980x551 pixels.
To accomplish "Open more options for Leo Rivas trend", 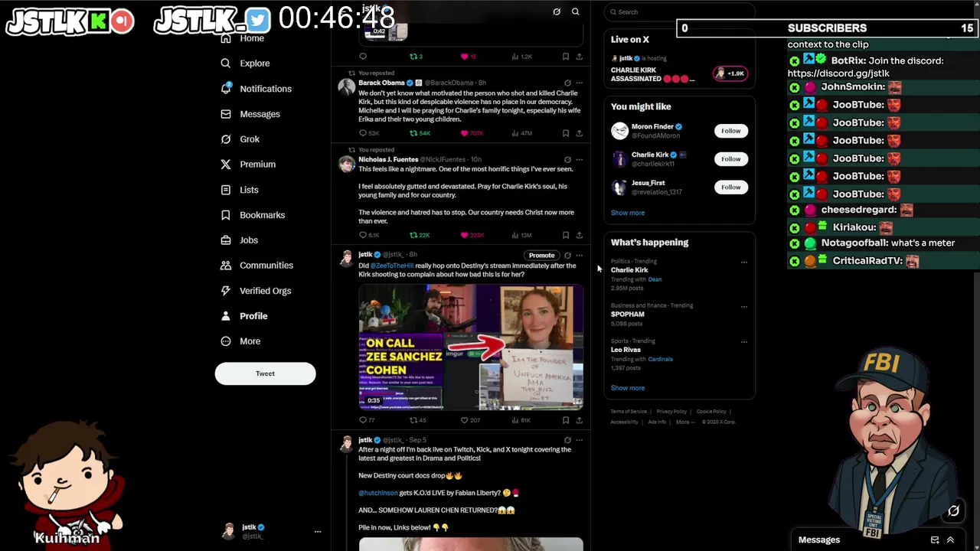I will (x=743, y=342).
